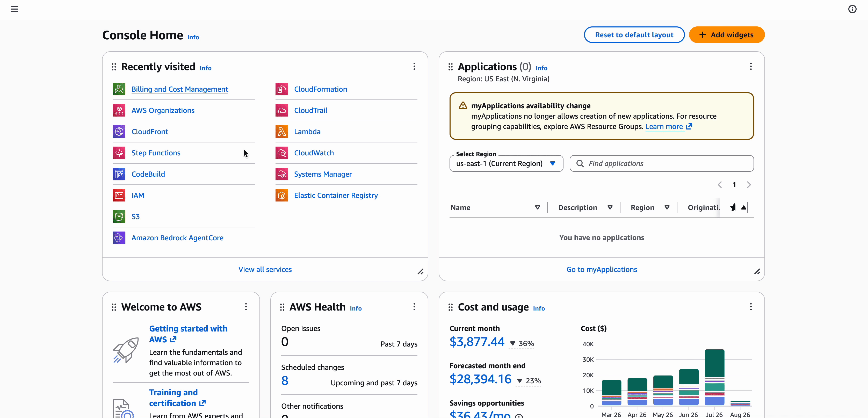Click Info link next to Recently visited
This screenshot has width=868, height=418.
[206, 68]
